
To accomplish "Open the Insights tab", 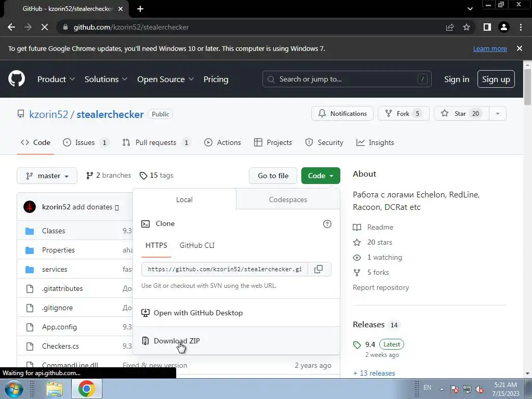I will (375, 142).
